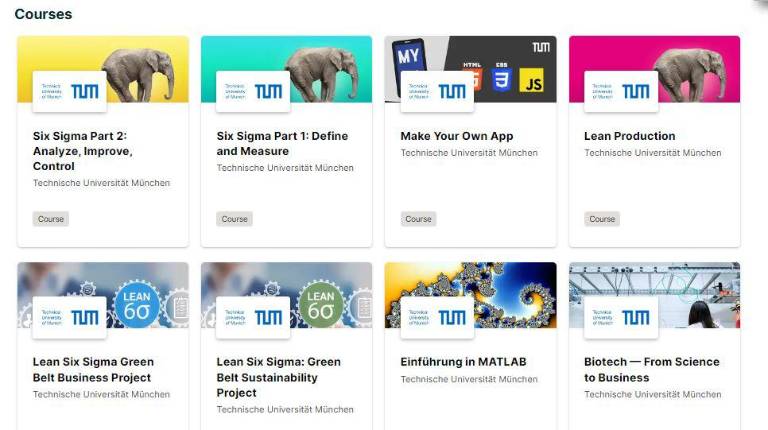Open the Make Your Own App course

(457, 136)
